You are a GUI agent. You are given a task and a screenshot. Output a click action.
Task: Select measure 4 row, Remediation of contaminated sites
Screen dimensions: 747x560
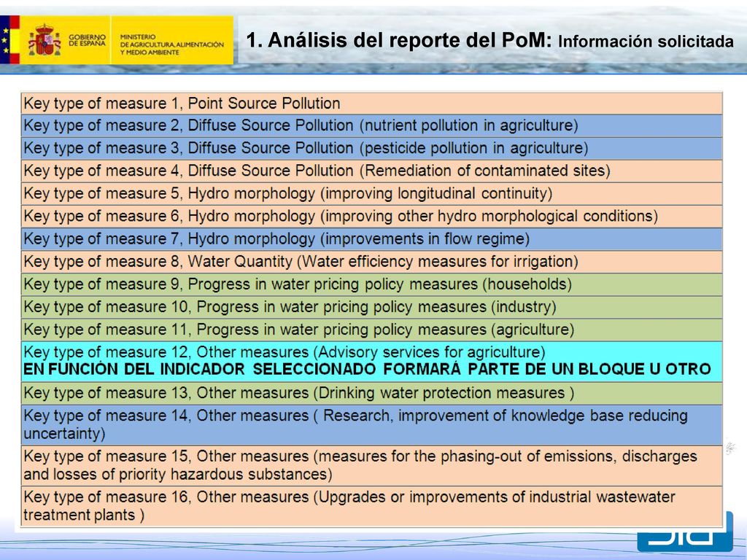(371, 171)
